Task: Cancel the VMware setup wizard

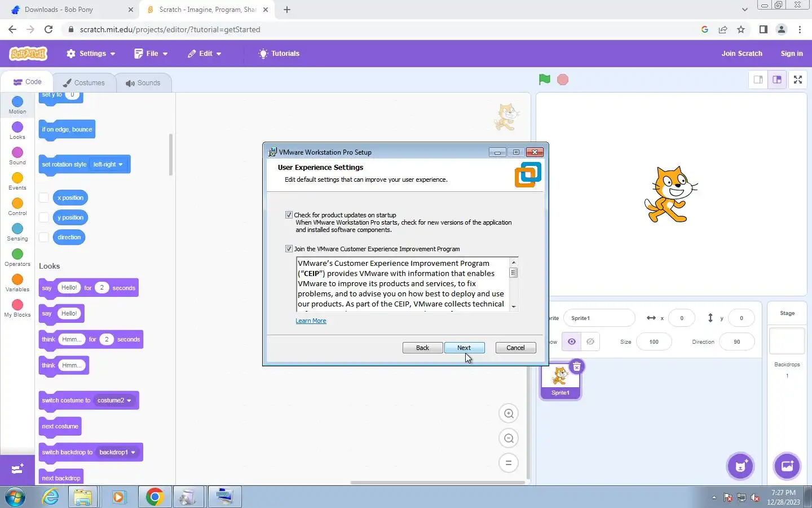Action: 515,348
